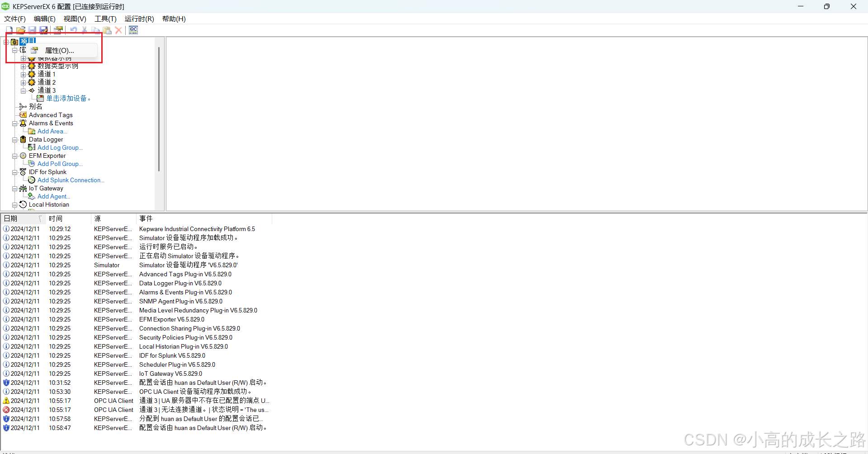868x454 pixels.
Task: Click the warning icon on the 10:55:17 UA 服务器 row
Action: point(6,401)
